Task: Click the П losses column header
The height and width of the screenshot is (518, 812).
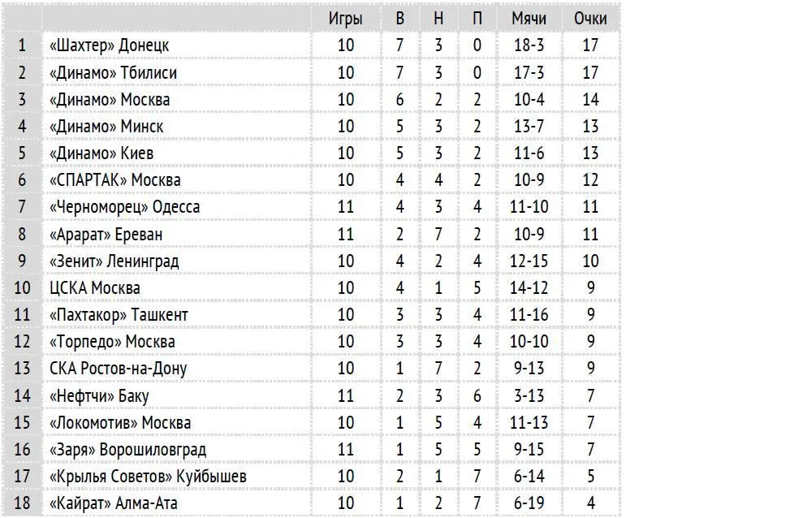Action: pos(477,19)
